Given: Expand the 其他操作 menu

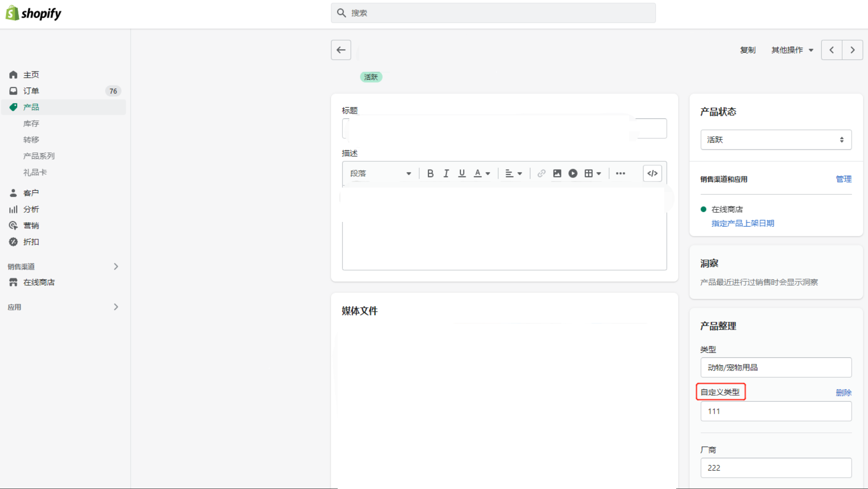Looking at the screenshot, I should click(x=792, y=50).
